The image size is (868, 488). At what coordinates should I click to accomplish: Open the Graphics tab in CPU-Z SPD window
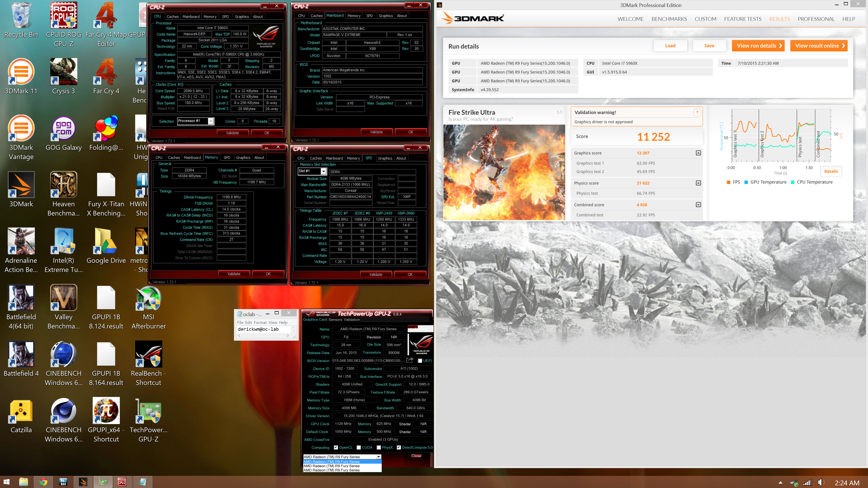pyautogui.click(x=385, y=158)
